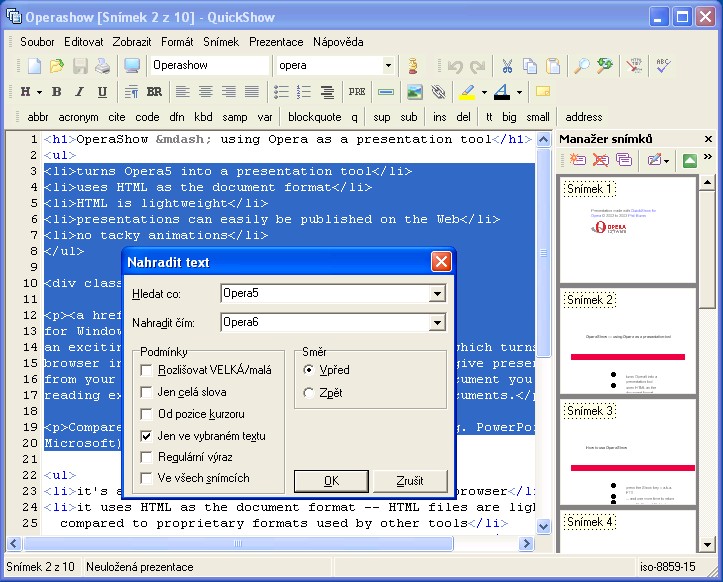Click the Redo arrow icon
The image size is (723, 582).
click(477, 66)
